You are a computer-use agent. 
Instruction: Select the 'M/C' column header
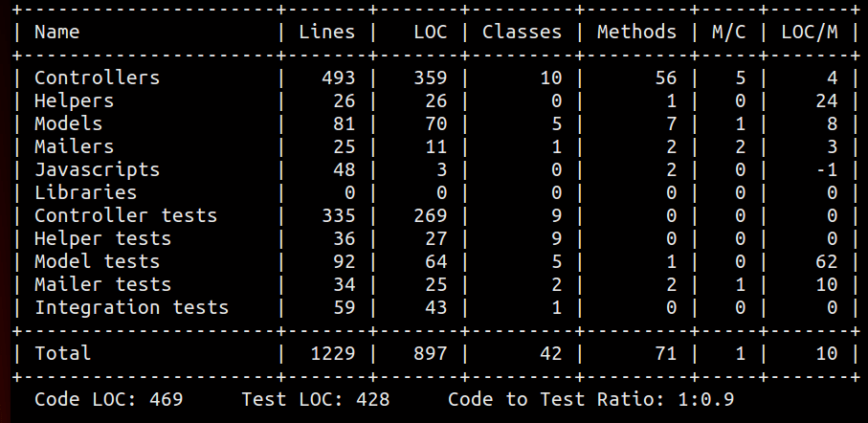pos(728,33)
